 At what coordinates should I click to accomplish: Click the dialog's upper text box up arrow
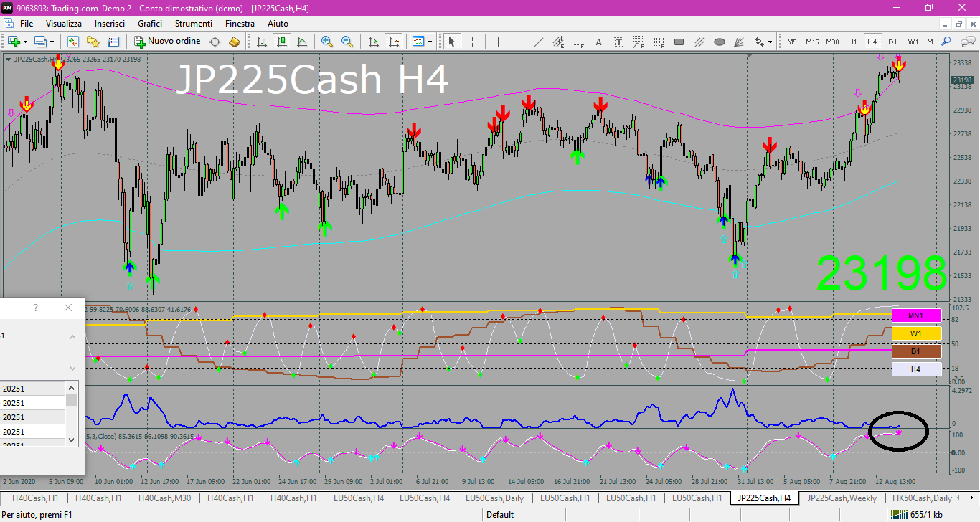tap(72, 336)
